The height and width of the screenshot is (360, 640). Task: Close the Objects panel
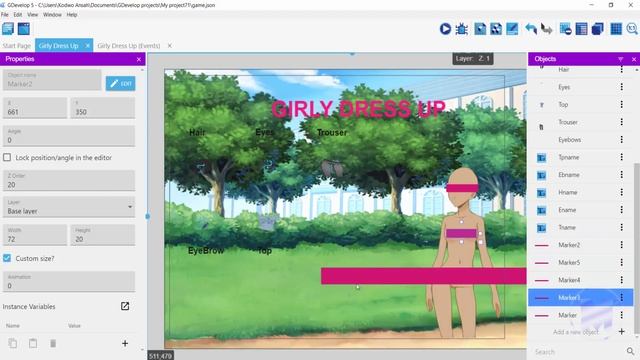pos(634,60)
